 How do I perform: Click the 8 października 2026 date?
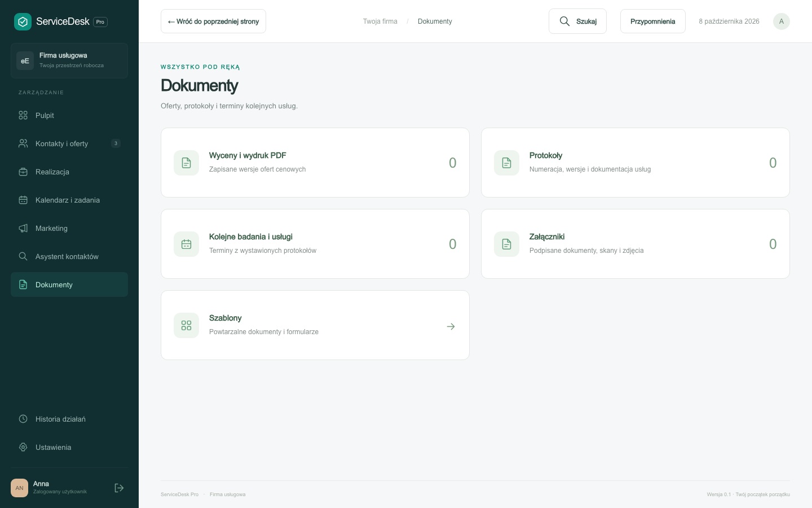click(729, 21)
